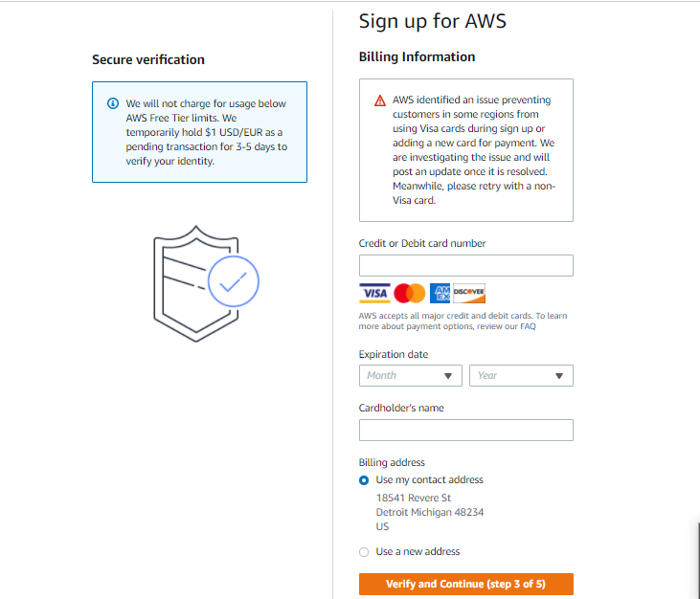
Task: Click the Visa card logo
Action: pos(374,293)
